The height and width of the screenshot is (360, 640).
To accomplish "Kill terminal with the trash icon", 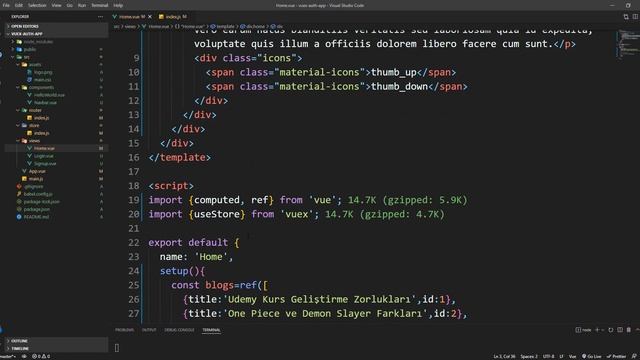I will (x=629, y=330).
